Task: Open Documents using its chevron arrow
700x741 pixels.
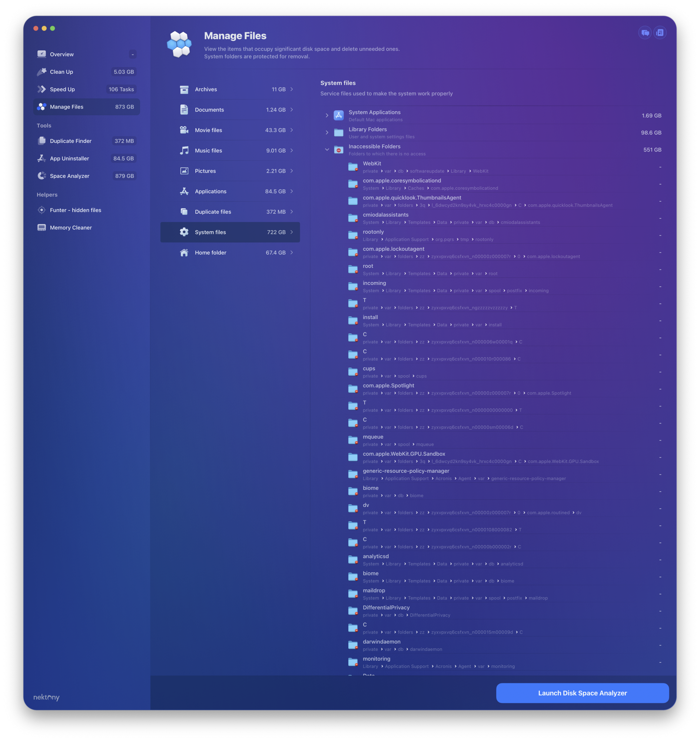Action: [x=292, y=110]
